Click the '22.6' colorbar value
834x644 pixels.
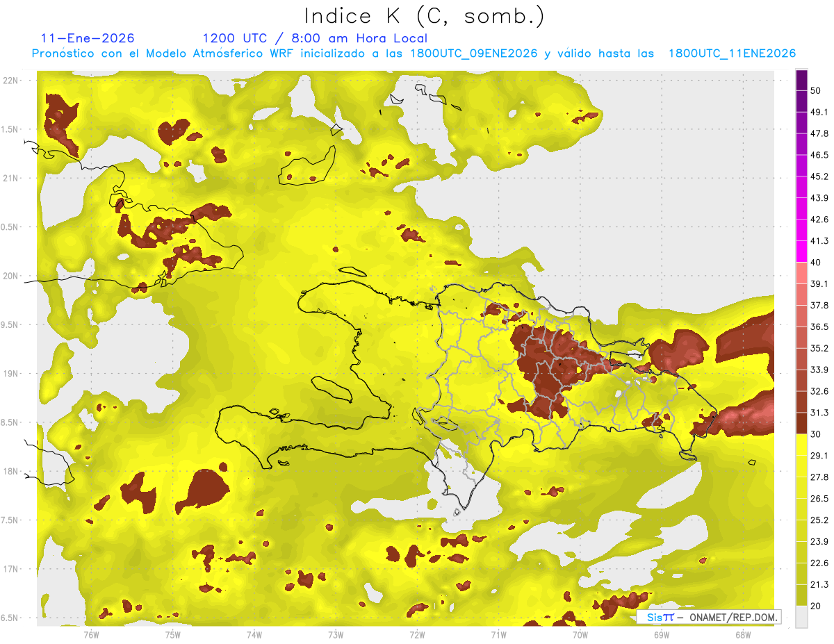click(x=820, y=563)
